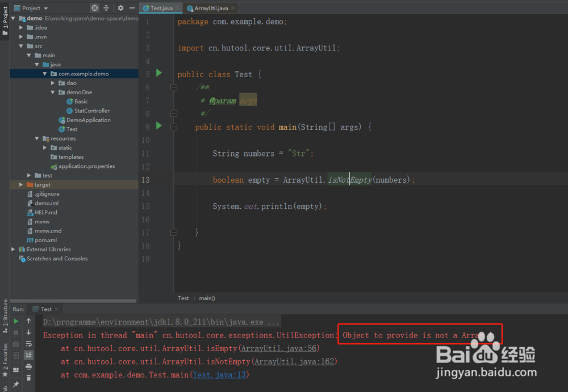
Task: Click the up-arrow stack trace icon
Action: click(28, 321)
